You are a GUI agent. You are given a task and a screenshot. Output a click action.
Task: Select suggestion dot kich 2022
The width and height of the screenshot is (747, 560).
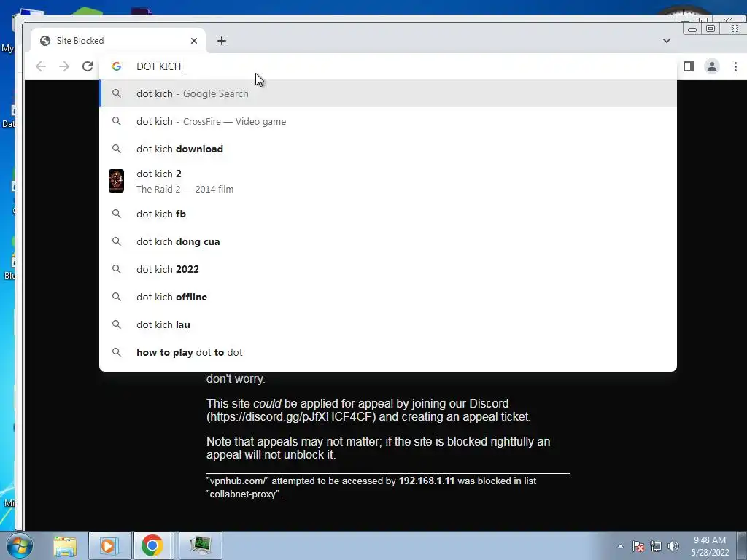(x=388, y=269)
